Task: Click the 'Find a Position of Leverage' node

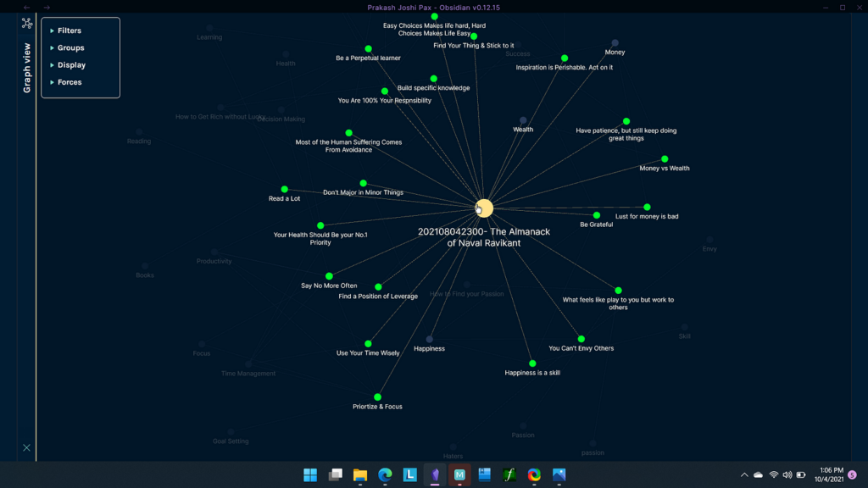Action: point(378,286)
